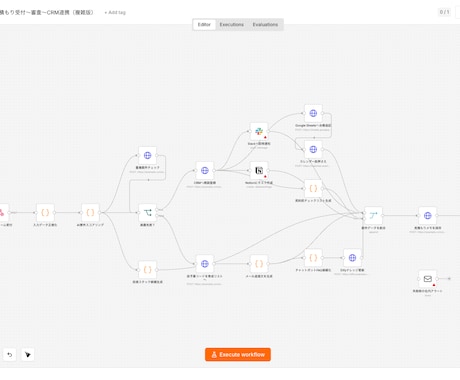Click the plus handle after the email node

449,278
